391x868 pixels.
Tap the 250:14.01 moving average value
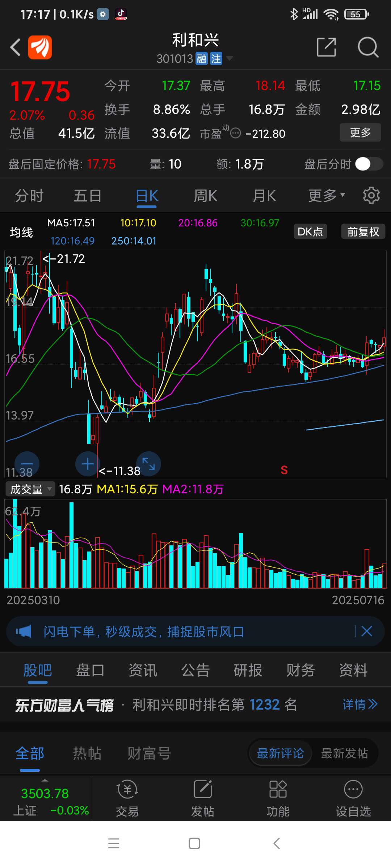(134, 241)
